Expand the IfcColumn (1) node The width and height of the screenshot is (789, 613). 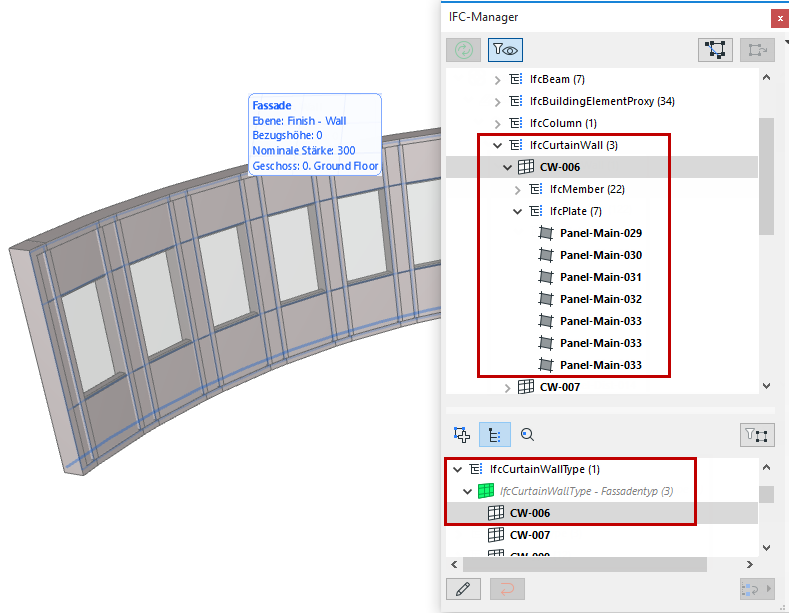pyautogui.click(x=497, y=124)
